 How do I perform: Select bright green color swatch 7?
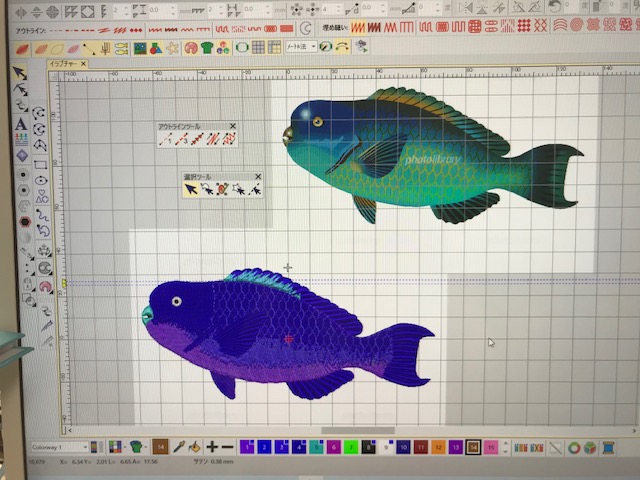point(351,447)
